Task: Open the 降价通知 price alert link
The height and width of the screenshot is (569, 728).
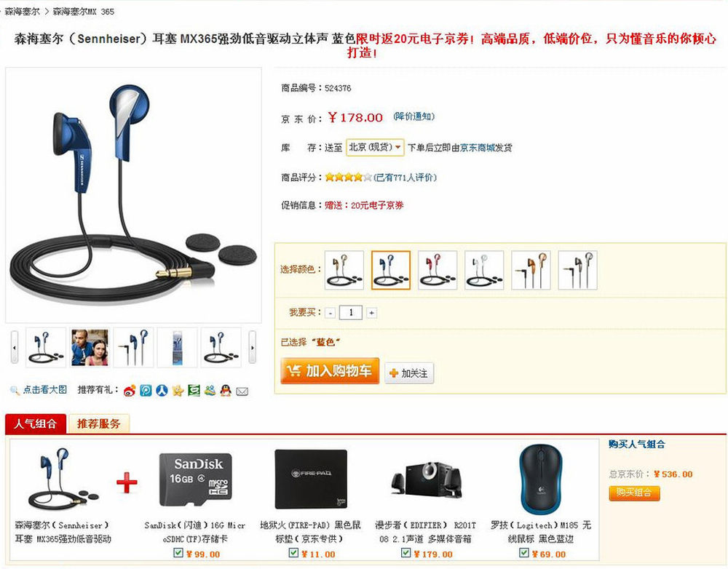Action: point(414,116)
